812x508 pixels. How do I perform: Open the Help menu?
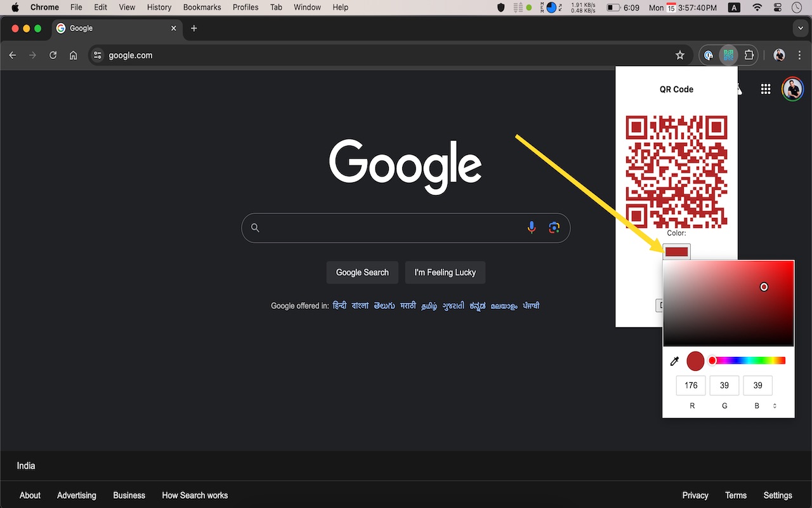(341, 8)
